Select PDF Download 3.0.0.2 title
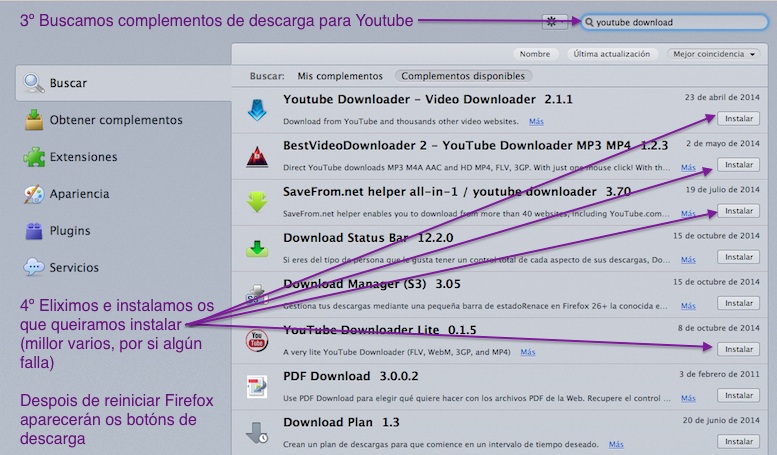 [x=350, y=376]
